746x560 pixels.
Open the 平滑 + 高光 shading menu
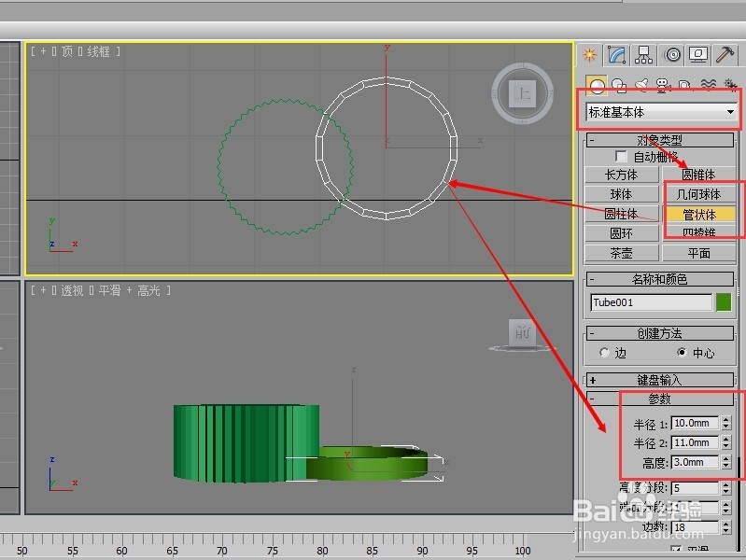click(x=129, y=290)
